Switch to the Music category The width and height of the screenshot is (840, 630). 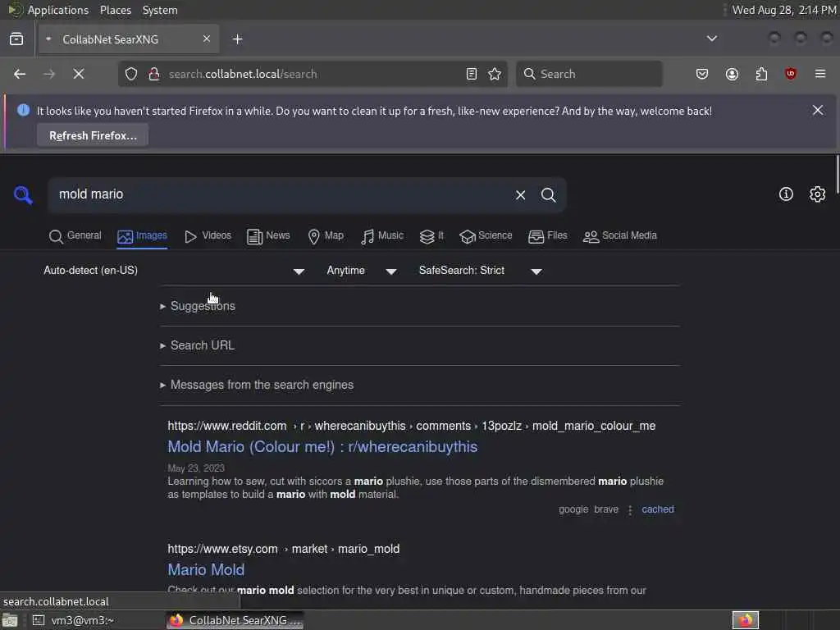click(382, 235)
